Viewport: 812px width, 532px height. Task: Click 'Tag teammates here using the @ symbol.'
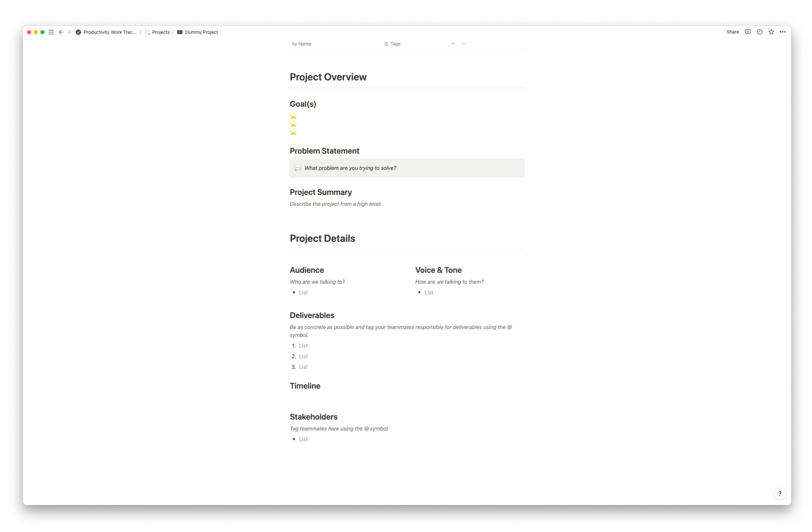click(x=339, y=429)
